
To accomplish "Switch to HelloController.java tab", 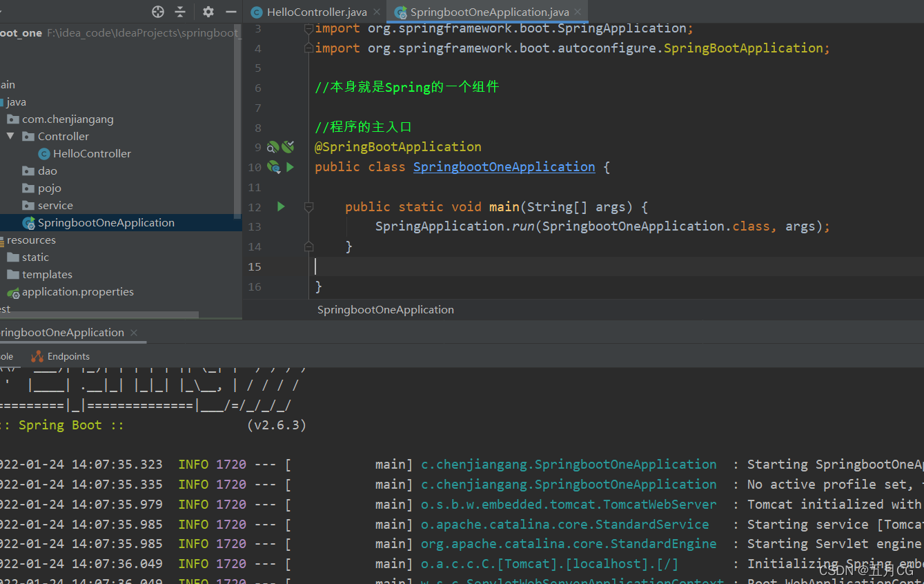I will coord(317,12).
